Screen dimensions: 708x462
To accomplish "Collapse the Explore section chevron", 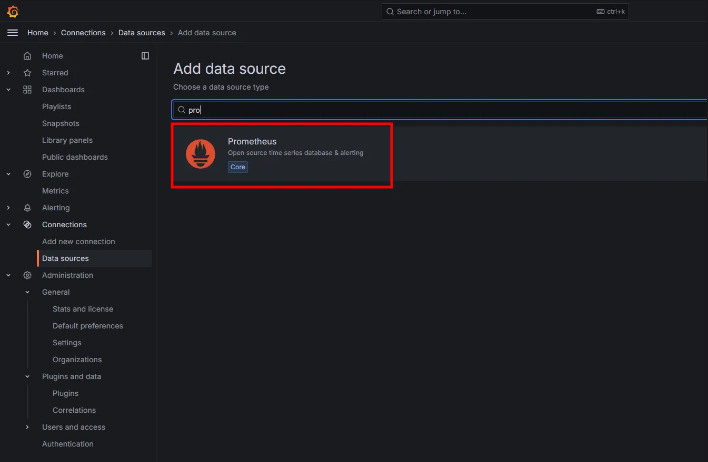I will pos(8,174).
